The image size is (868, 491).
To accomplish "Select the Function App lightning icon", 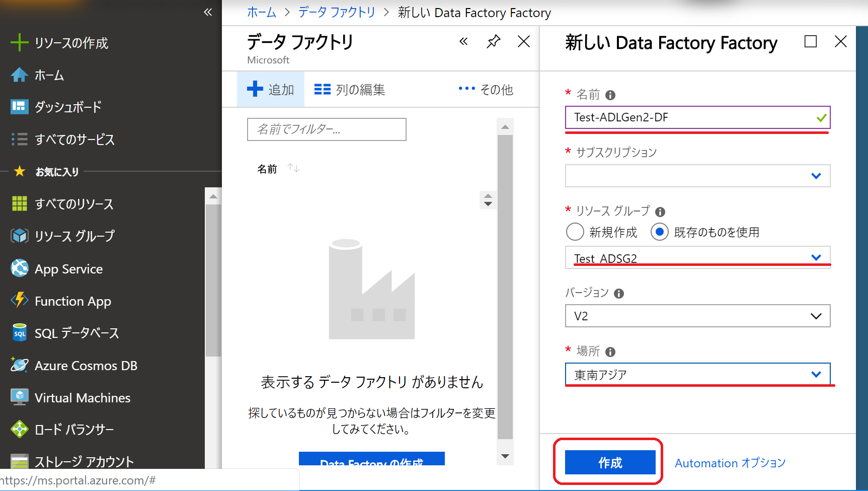I will coord(19,301).
